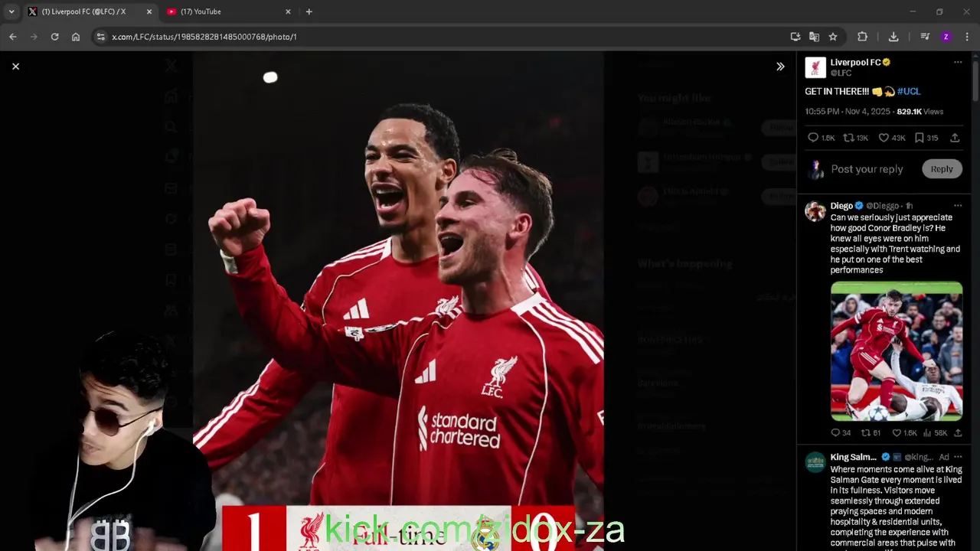
Task: Open more options on King Salman ad
Action: click(958, 457)
